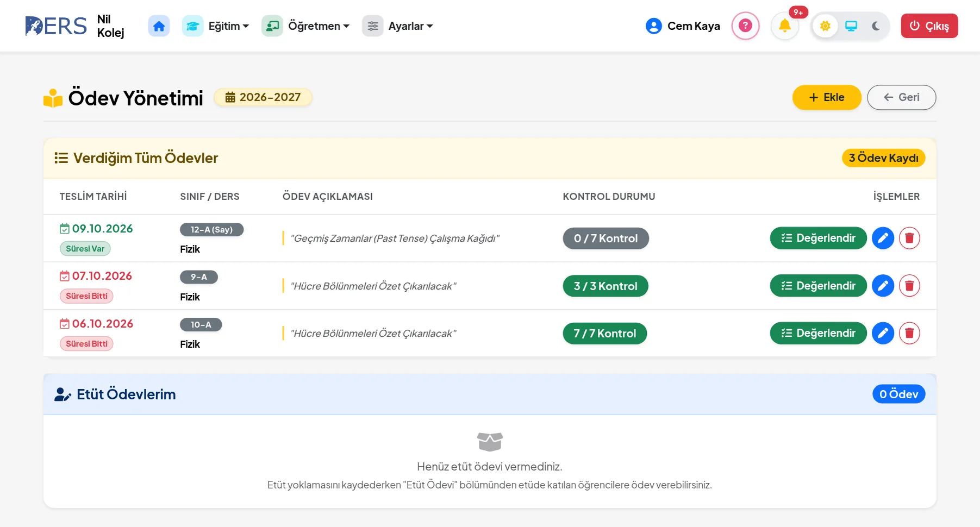Log out with Çıkış button
The image size is (980, 527).
(929, 26)
